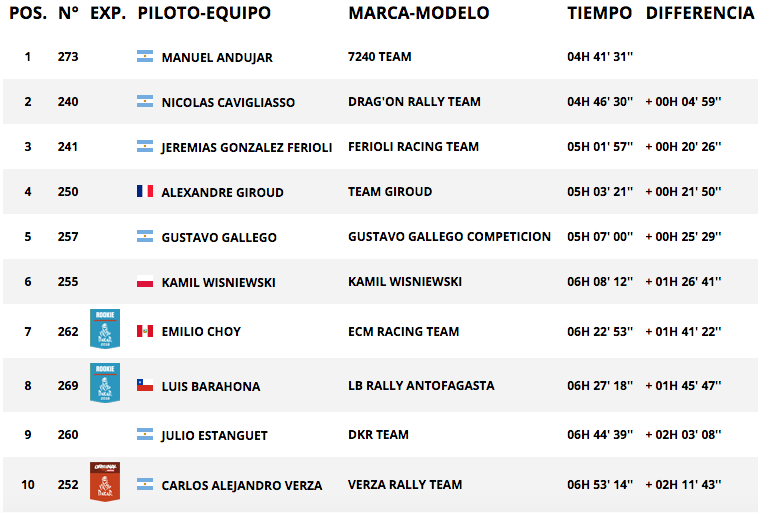Click the Chile flag beside Luis Barahona
The image size is (758, 513).
tap(145, 386)
